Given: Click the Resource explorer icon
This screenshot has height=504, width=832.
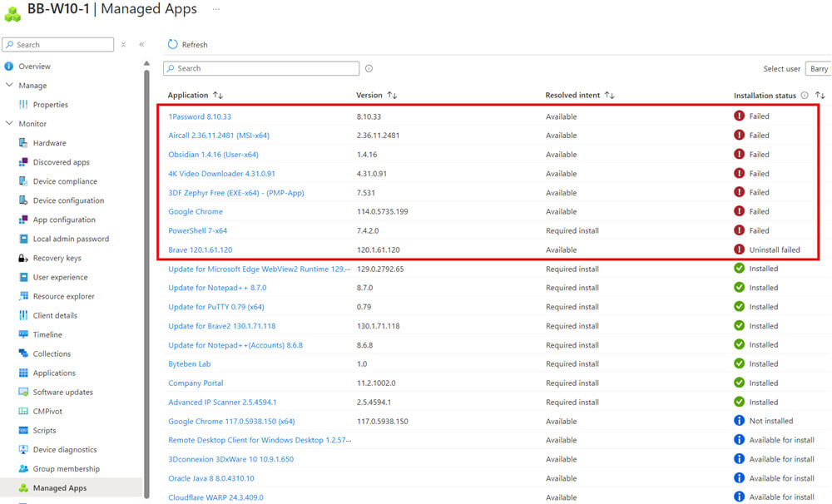Looking at the screenshot, I should 23,296.
